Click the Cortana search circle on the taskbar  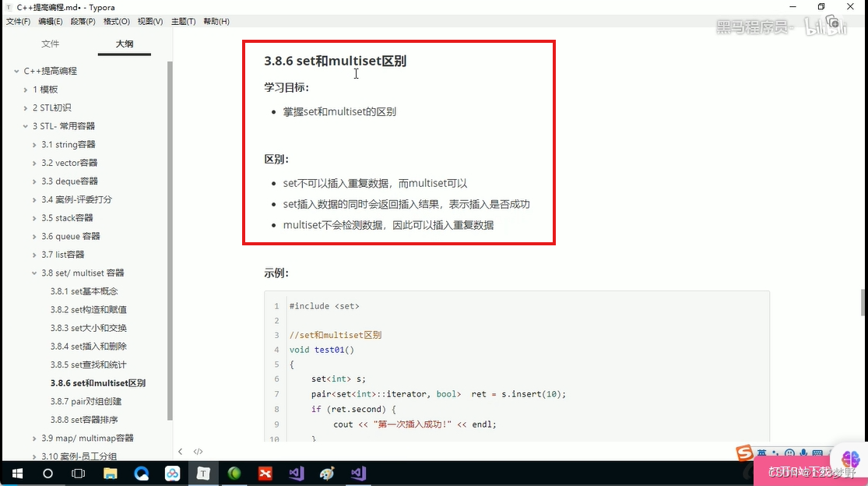(47, 473)
